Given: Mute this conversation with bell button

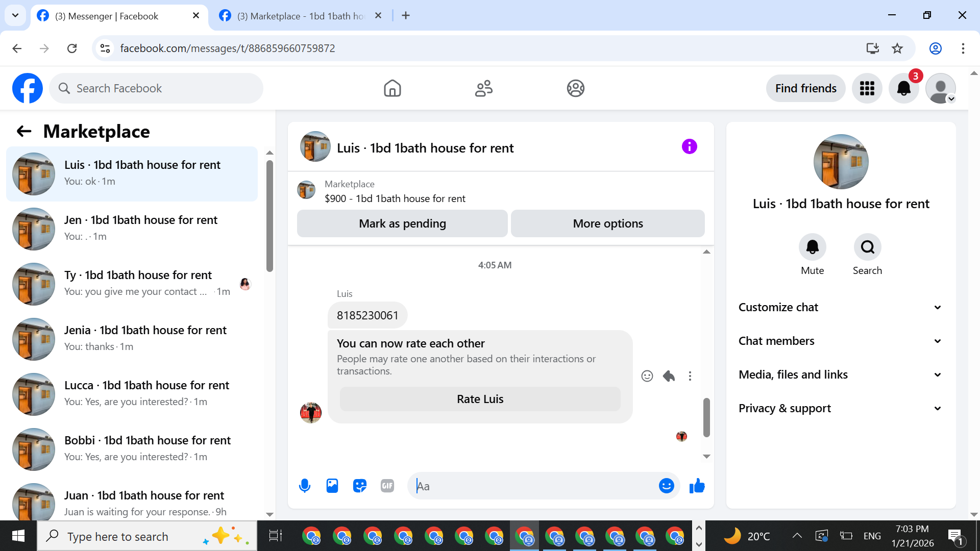Looking at the screenshot, I should tap(812, 247).
